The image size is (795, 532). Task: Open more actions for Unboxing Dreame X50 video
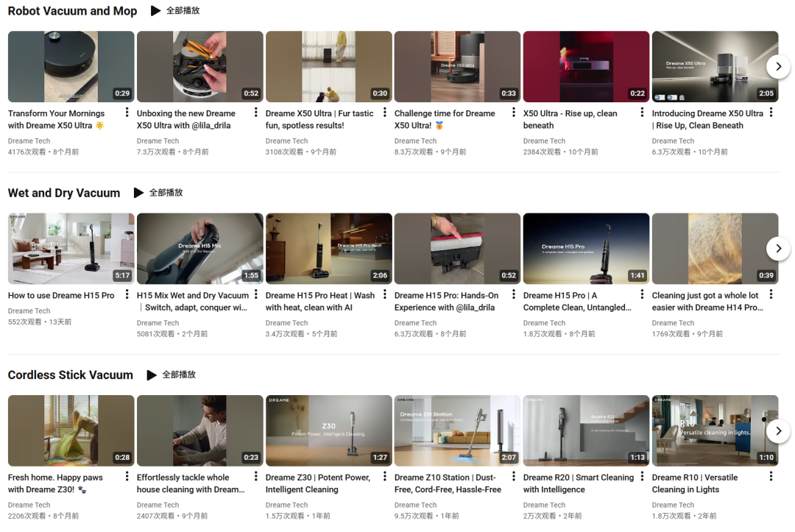(255, 113)
